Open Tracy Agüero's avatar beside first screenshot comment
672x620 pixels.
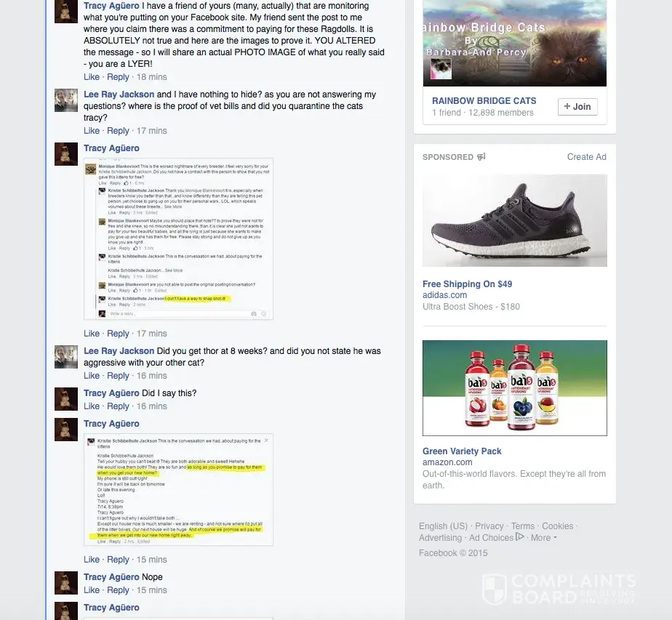[66, 154]
